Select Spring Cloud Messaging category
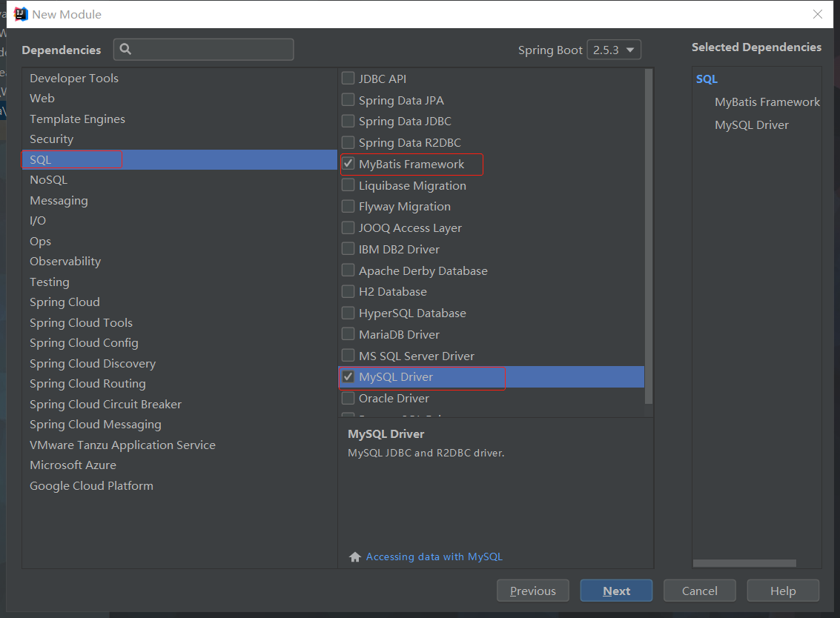The height and width of the screenshot is (618, 840). pos(179,424)
